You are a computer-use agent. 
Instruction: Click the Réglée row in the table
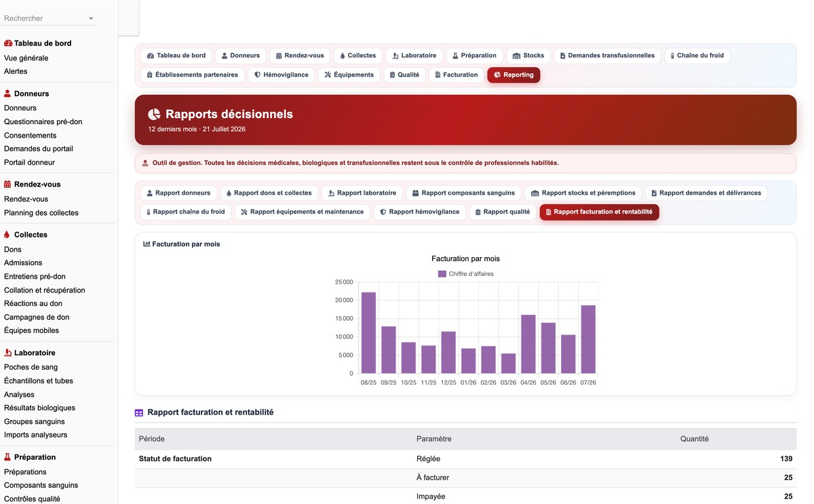point(465,459)
